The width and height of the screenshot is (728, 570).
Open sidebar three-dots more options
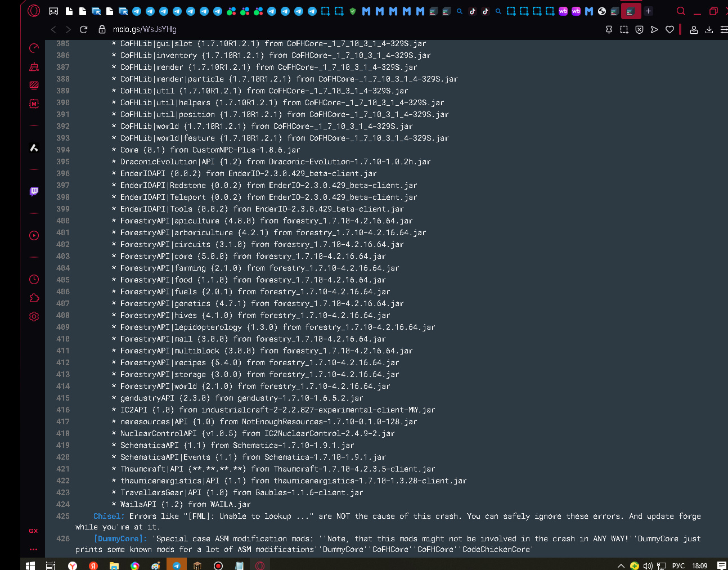click(x=34, y=549)
